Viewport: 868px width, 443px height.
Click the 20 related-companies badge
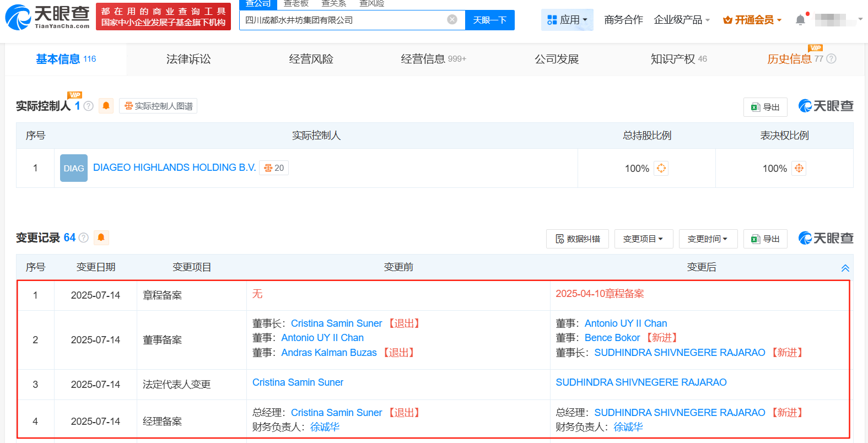click(x=274, y=168)
